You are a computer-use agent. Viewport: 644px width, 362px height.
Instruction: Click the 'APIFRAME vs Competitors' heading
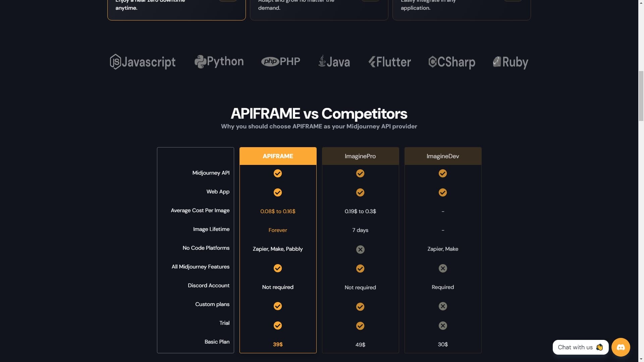coord(319,113)
